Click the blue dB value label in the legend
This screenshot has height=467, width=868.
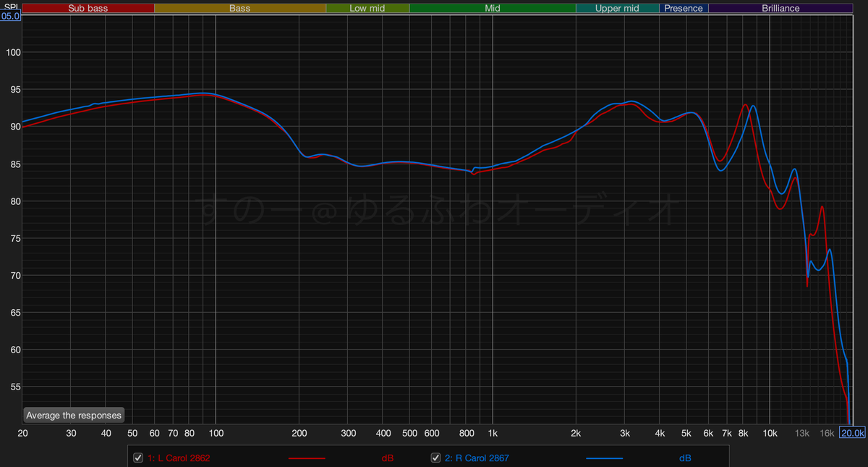click(685, 458)
